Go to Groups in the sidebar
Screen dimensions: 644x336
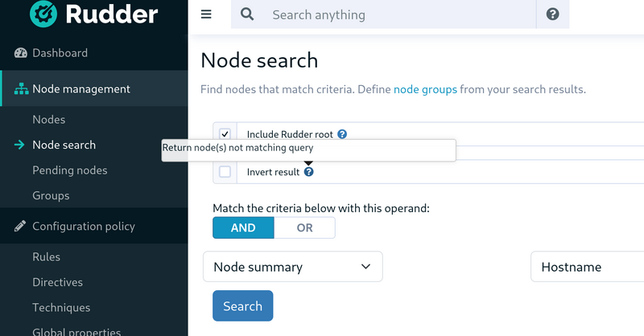[51, 195]
